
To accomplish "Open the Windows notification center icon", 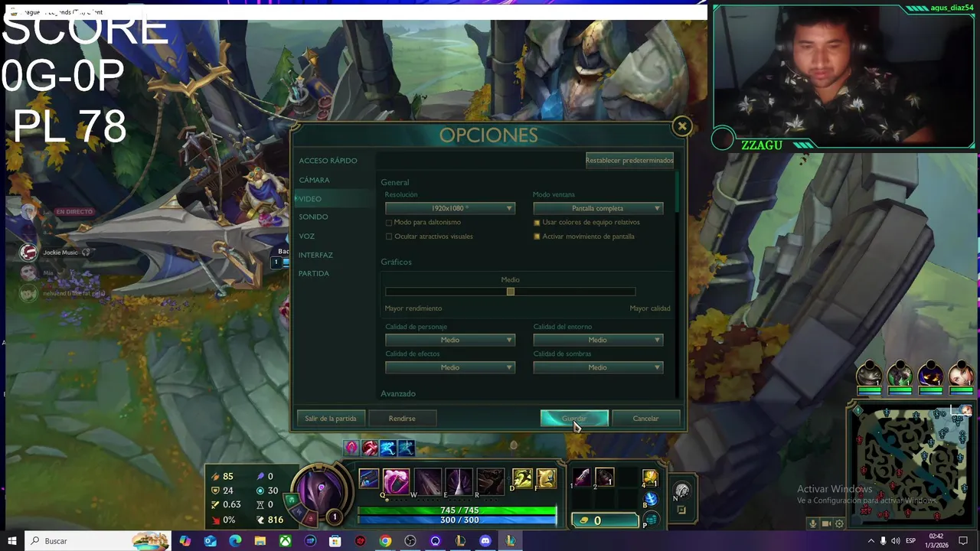I will point(963,541).
